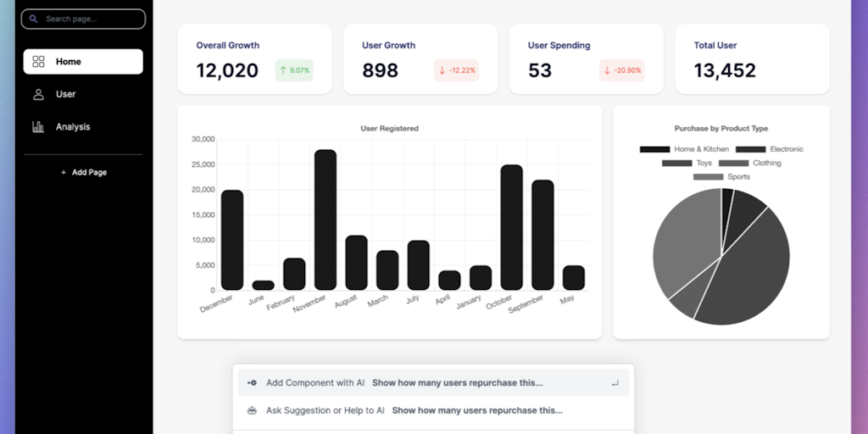Screen dimensions: 868x434
Task: Click the Overall Growth 9.07% badge
Action: pos(294,70)
